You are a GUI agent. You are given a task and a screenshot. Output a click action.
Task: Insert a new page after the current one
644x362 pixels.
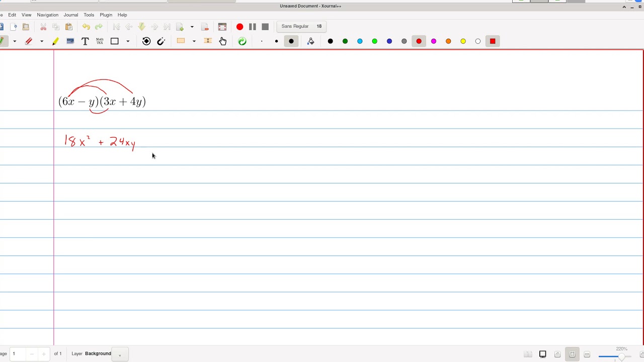pyautogui.click(x=180, y=27)
